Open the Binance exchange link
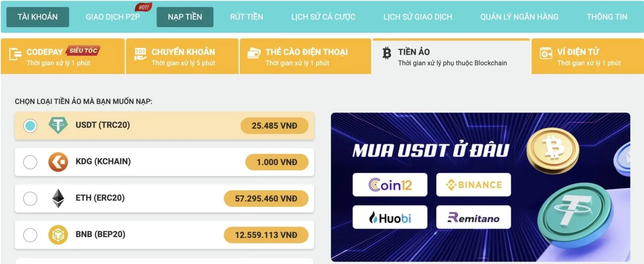This screenshot has height=264, width=644. tap(473, 185)
